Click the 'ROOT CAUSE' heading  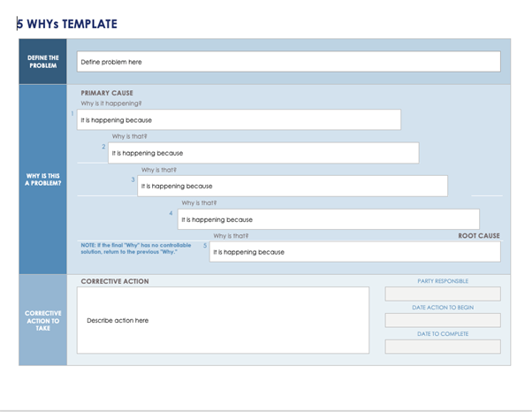[x=479, y=235]
